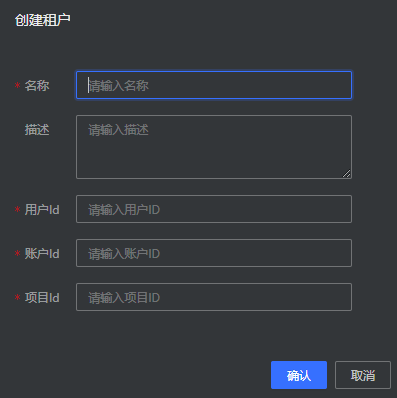Click the 名称 field label
The height and width of the screenshot is (398, 397).
(37, 86)
